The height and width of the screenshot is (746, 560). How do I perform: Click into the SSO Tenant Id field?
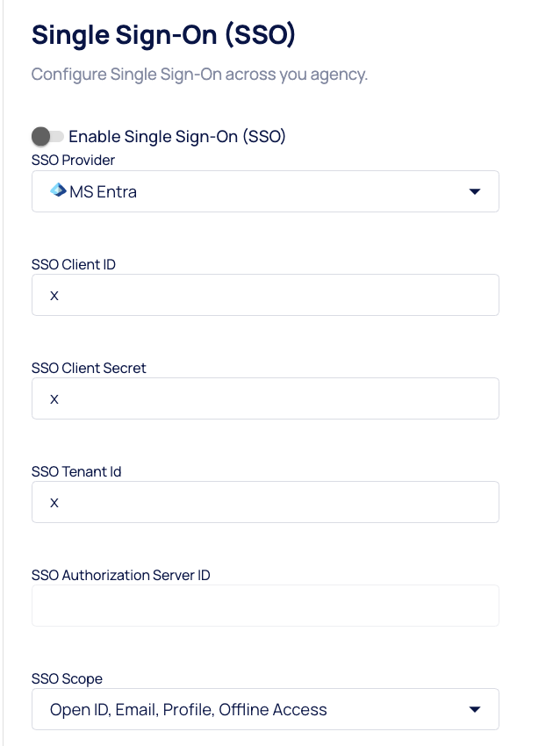265,502
